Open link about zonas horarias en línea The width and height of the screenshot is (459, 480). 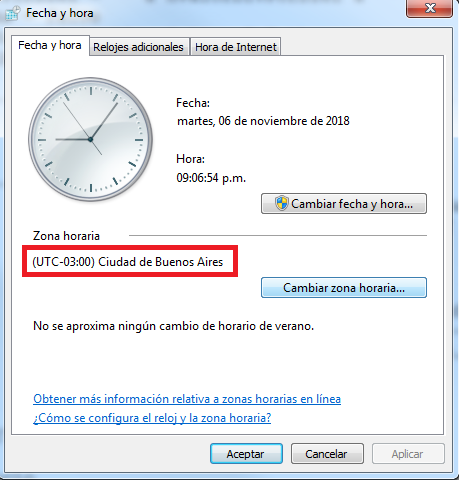point(187,399)
